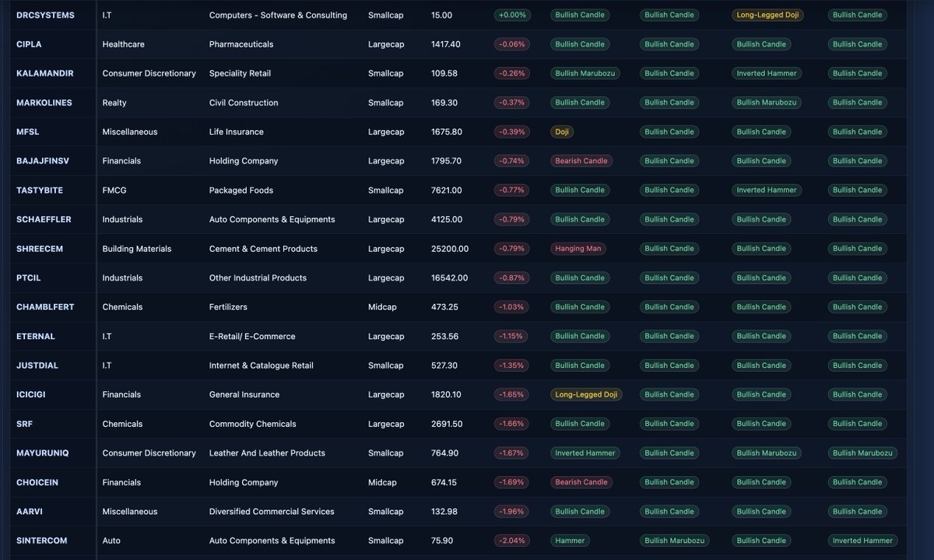Click the Midcap label in CHAMBLFERT row
Viewport: 934px width, 560px height.
[382, 307]
